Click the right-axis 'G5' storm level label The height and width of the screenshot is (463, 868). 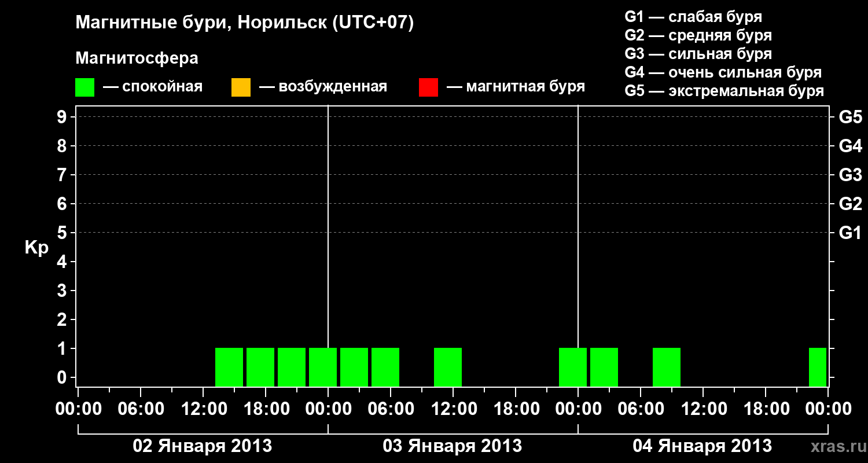pos(850,117)
